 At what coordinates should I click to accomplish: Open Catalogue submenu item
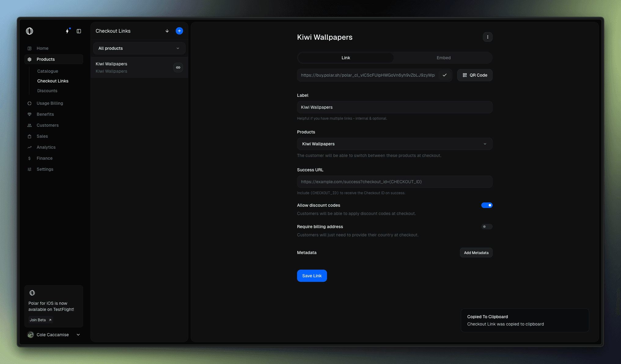pos(48,71)
